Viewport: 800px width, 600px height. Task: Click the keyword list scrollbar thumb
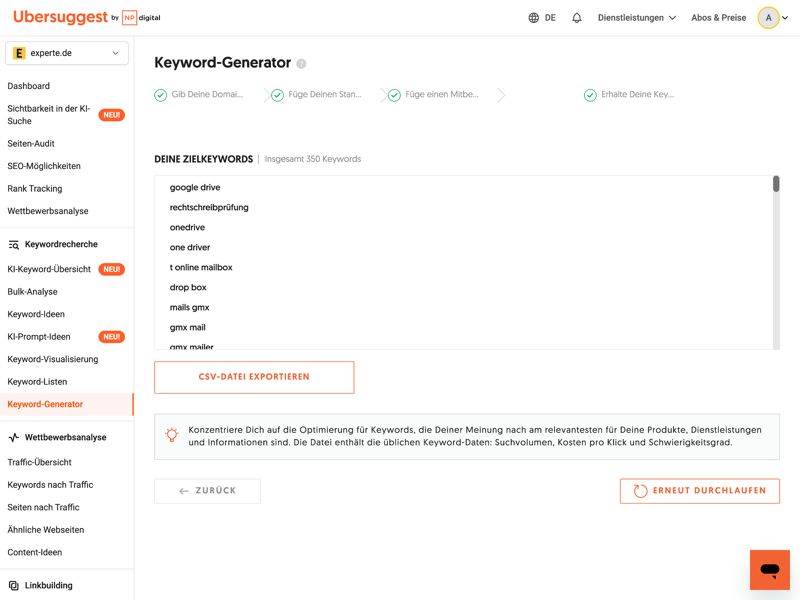coord(776,184)
